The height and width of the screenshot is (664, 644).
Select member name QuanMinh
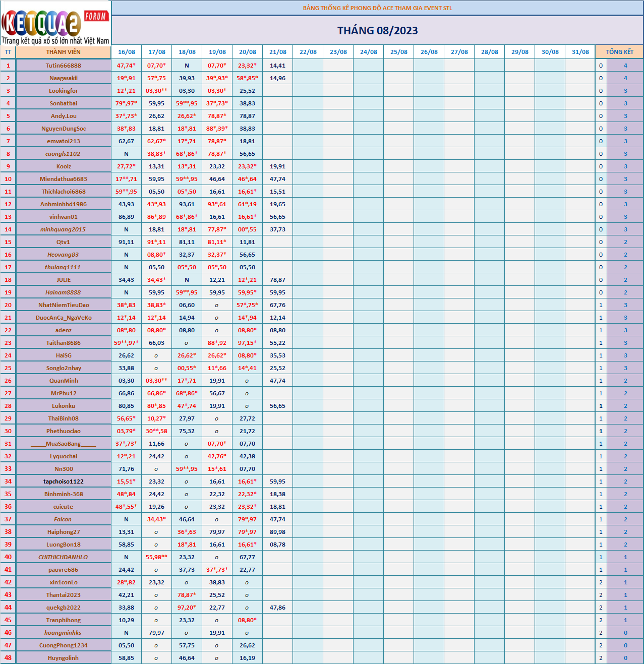(x=64, y=381)
